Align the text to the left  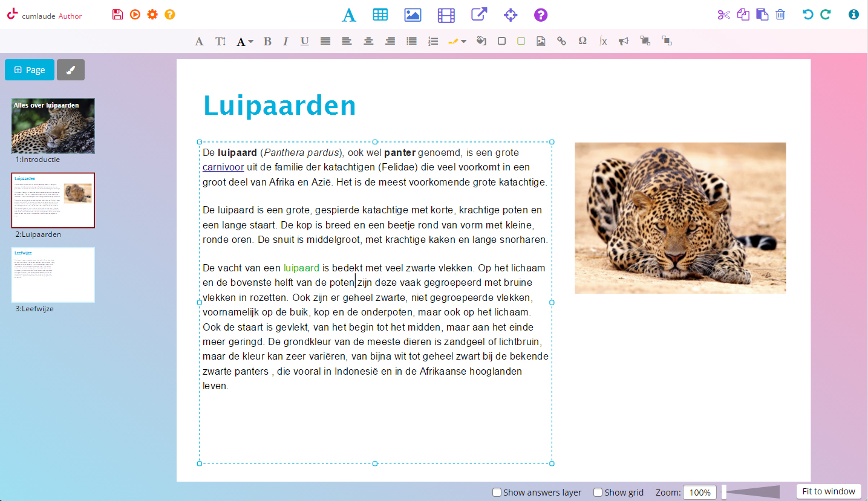[x=347, y=41]
